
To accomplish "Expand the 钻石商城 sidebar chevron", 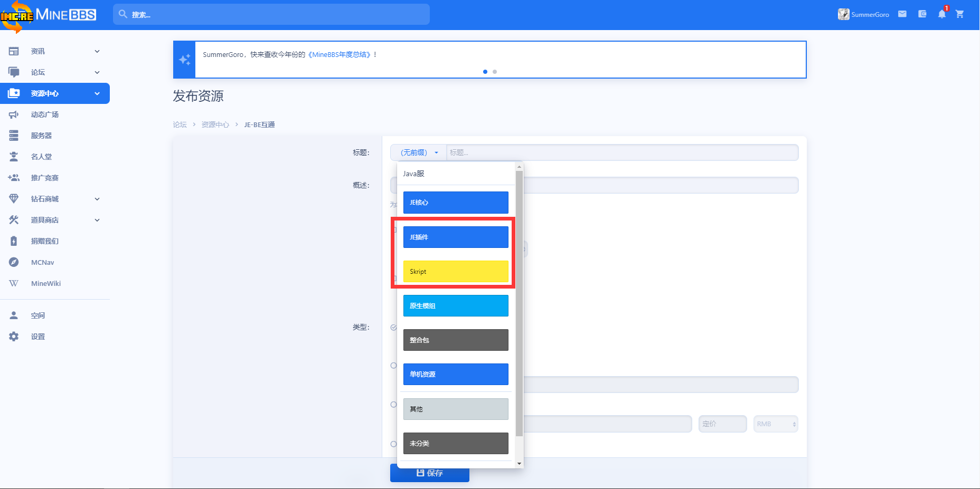I will click(97, 199).
